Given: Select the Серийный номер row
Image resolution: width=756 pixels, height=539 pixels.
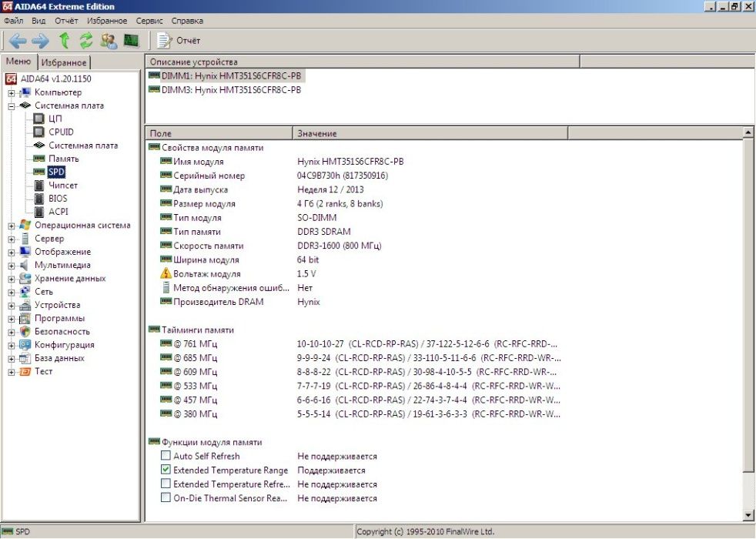Looking at the screenshot, I should coord(275,176).
